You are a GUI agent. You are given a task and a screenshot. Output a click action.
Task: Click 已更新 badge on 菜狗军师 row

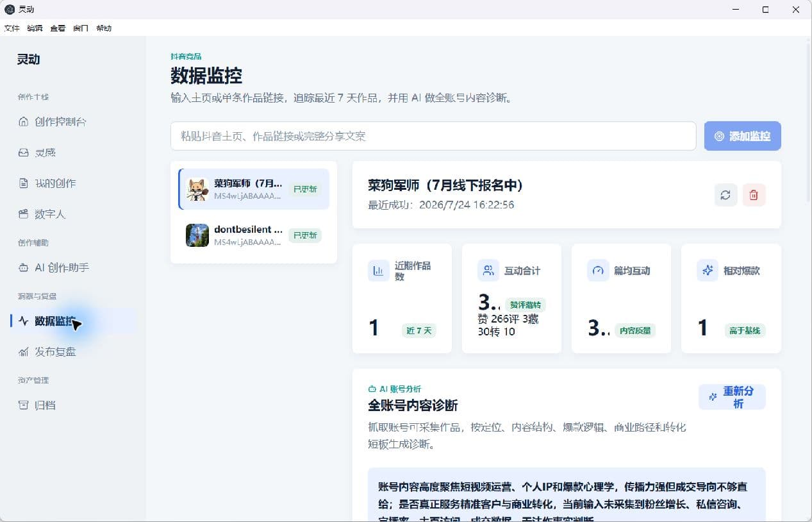click(305, 189)
